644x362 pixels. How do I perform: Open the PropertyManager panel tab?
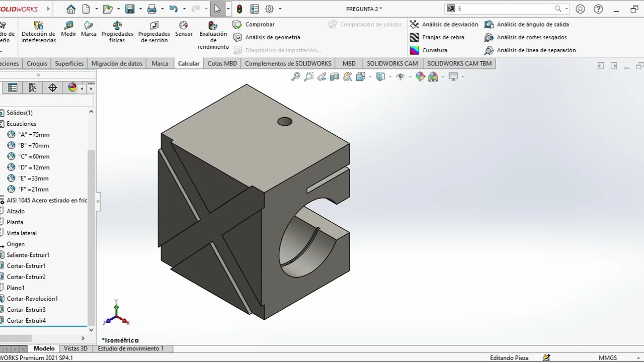13,87
